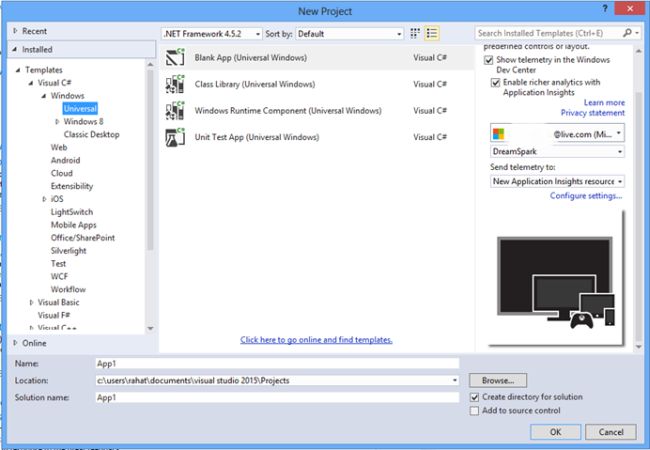Expand the Windows 8 tree node
The height and width of the screenshot is (450, 650).
tap(57, 121)
